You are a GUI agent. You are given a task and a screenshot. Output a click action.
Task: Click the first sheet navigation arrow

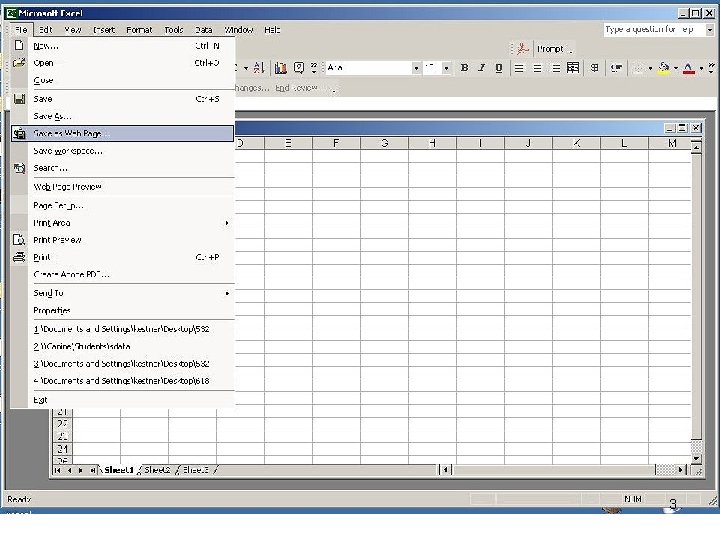[x=57, y=470]
